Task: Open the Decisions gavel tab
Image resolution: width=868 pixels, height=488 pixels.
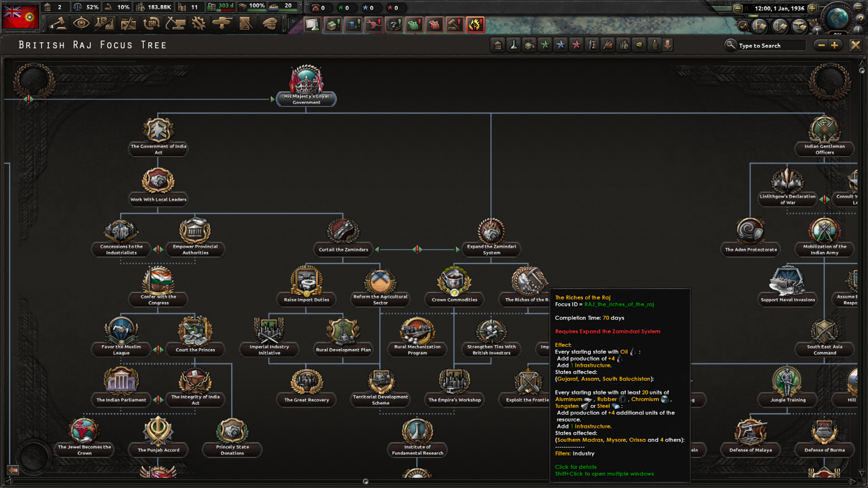Action: pyautogui.click(x=59, y=24)
